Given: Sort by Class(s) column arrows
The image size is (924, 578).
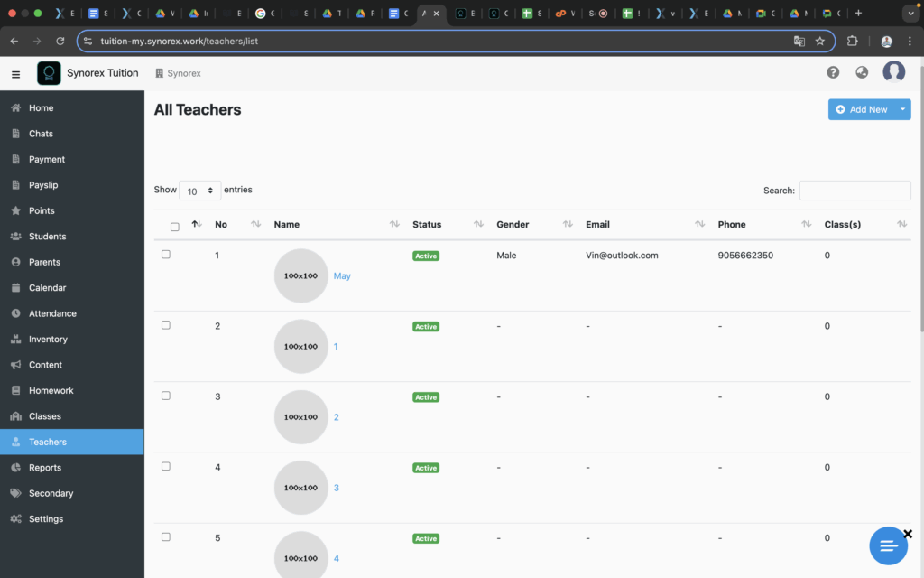Looking at the screenshot, I should (x=901, y=224).
